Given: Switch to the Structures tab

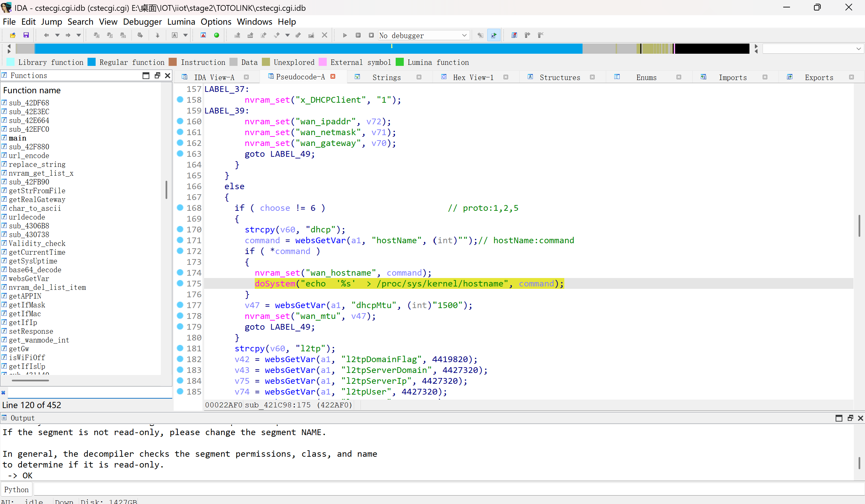Looking at the screenshot, I should (x=560, y=78).
